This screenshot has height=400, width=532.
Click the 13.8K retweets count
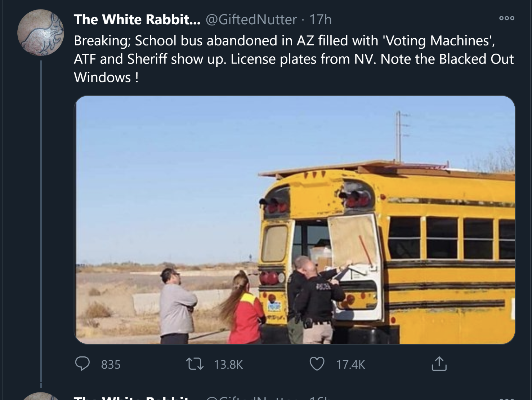[228, 365]
